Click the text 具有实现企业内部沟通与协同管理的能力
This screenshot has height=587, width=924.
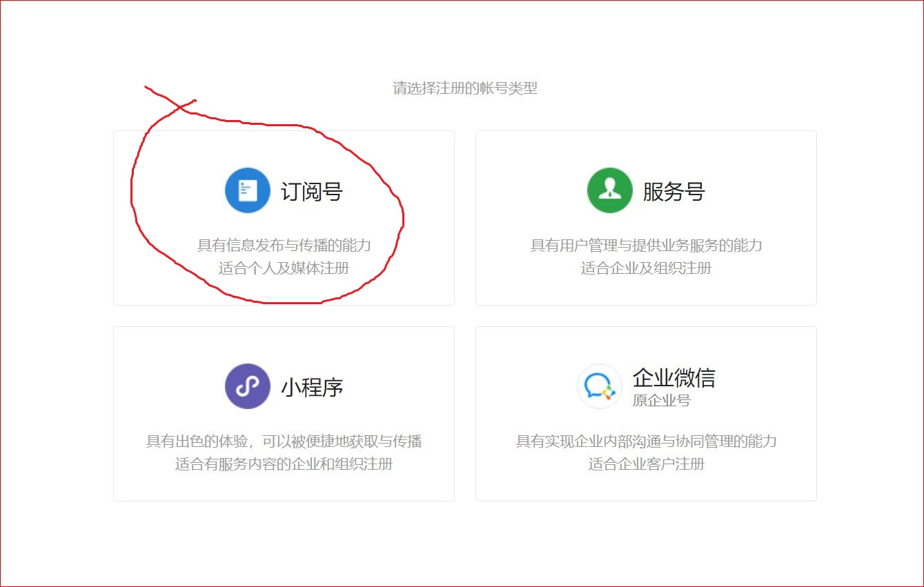pyautogui.click(x=647, y=441)
